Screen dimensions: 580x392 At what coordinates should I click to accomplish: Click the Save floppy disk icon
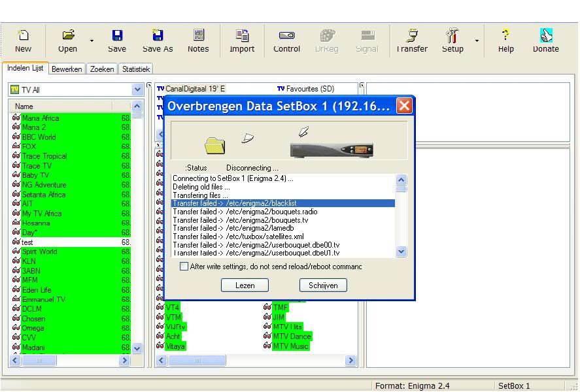(117, 35)
